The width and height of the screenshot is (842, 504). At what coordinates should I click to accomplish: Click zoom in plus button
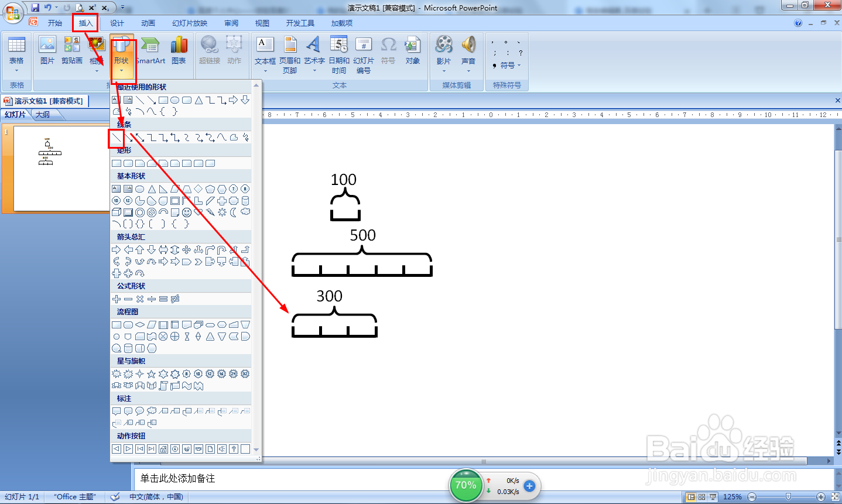point(821,497)
